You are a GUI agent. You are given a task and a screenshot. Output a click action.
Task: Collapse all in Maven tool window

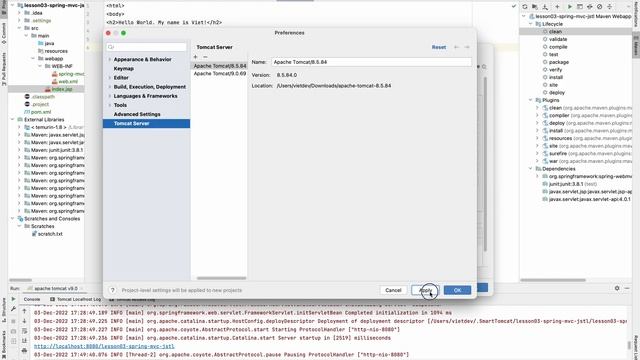pyautogui.click(x=609, y=7)
